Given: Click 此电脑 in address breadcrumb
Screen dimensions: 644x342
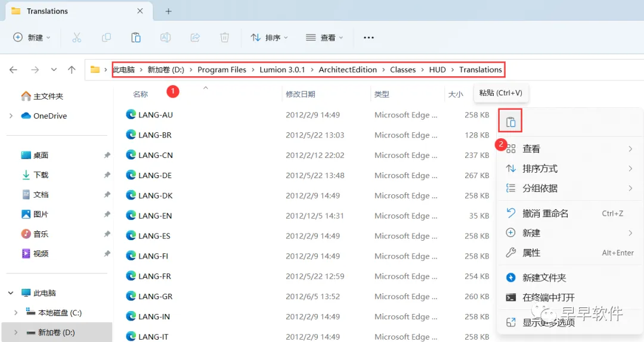Looking at the screenshot, I should pyautogui.click(x=124, y=70).
